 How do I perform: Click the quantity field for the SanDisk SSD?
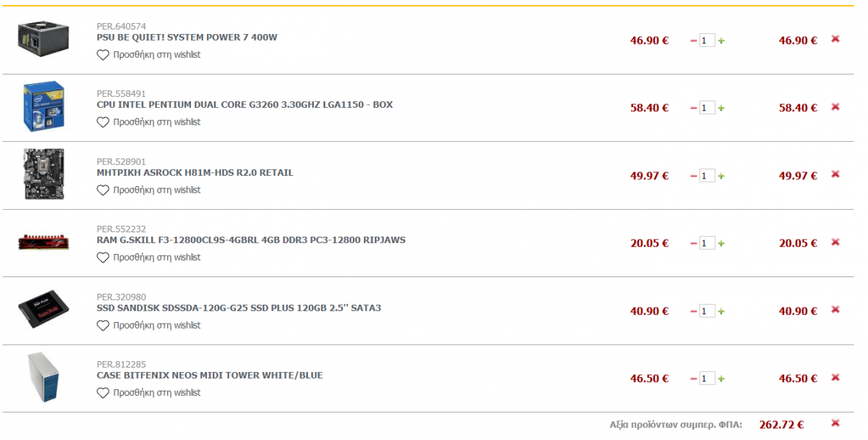(x=707, y=311)
